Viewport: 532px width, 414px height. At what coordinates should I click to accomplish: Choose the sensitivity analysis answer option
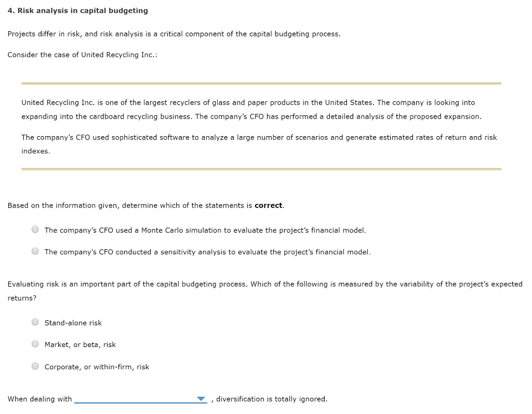(x=35, y=251)
